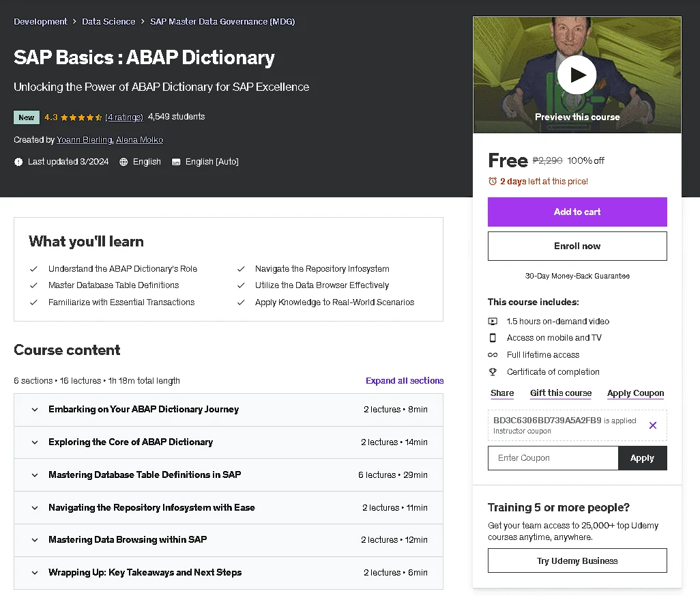Click the trophy certificate icon
The height and width of the screenshot is (596, 700).
[493, 371]
